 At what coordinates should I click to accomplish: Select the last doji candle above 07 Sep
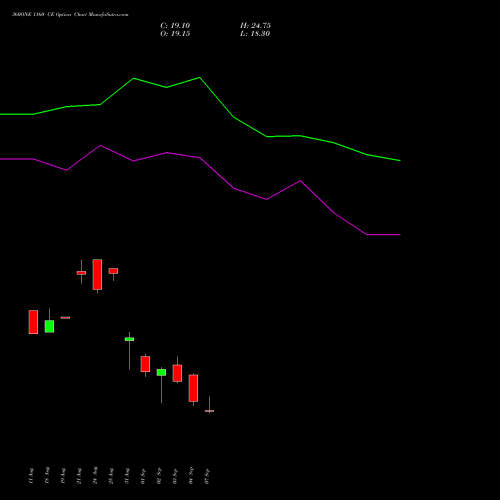pos(209,411)
